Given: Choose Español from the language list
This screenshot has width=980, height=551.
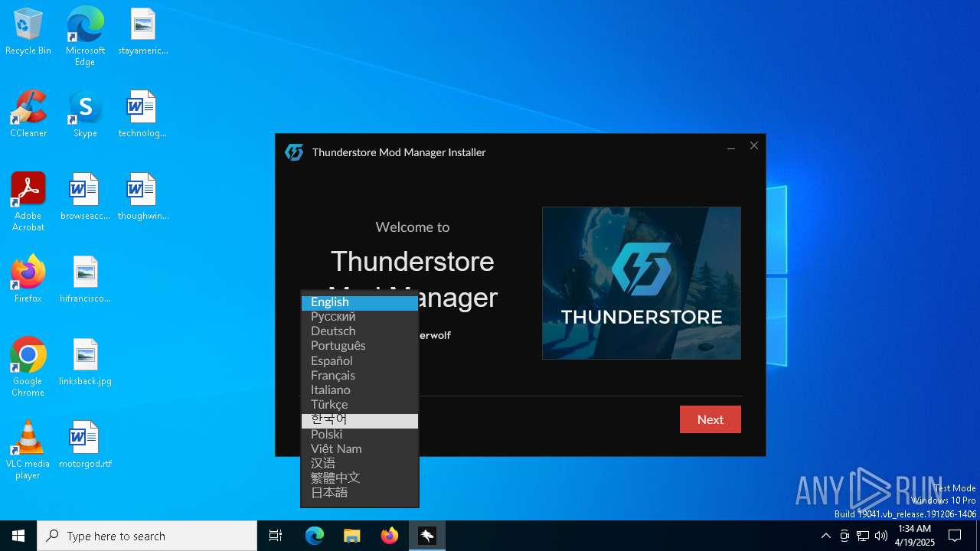Looking at the screenshot, I should [360, 360].
